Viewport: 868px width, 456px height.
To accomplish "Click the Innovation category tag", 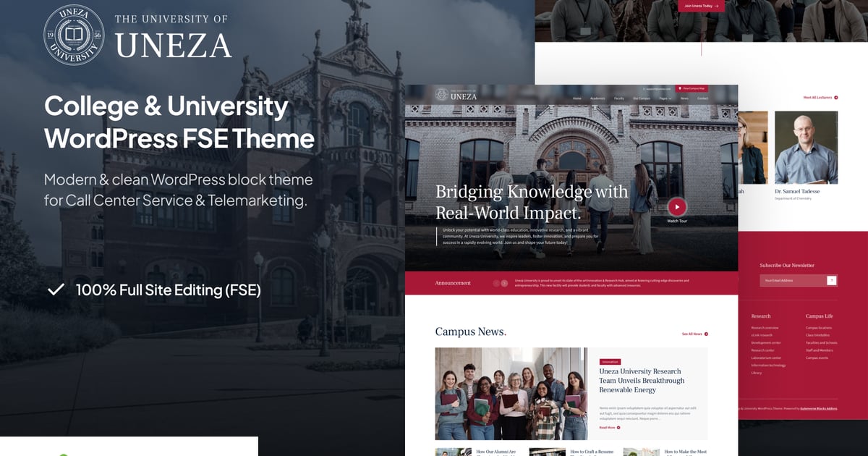I will click(610, 361).
